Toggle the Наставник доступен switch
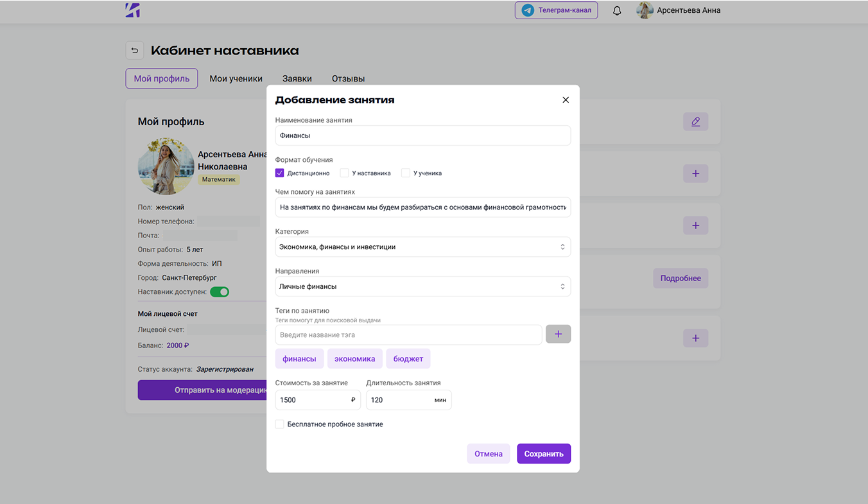The width and height of the screenshot is (868, 504). tap(220, 292)
